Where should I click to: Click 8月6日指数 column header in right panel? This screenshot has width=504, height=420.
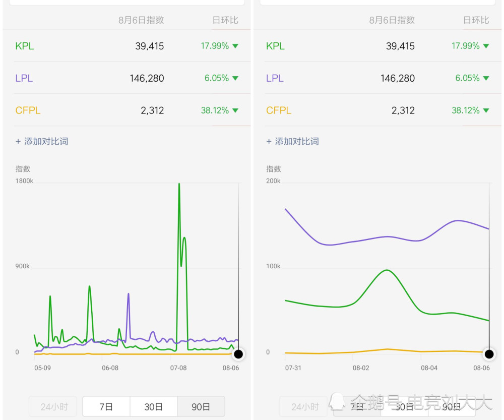coord(392,20)
